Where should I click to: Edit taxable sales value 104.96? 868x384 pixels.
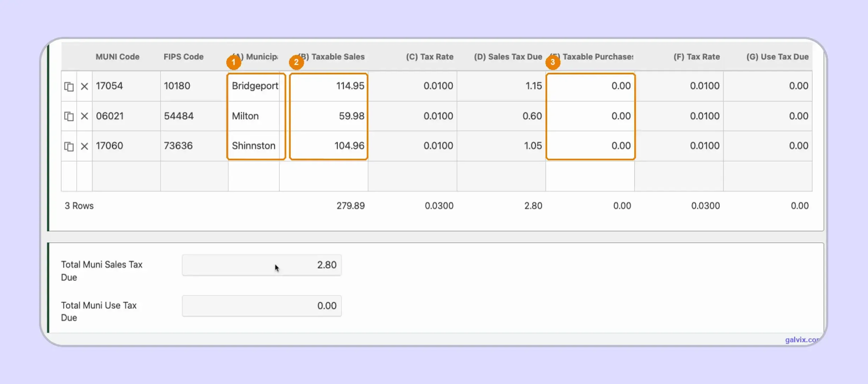[324, 146]
